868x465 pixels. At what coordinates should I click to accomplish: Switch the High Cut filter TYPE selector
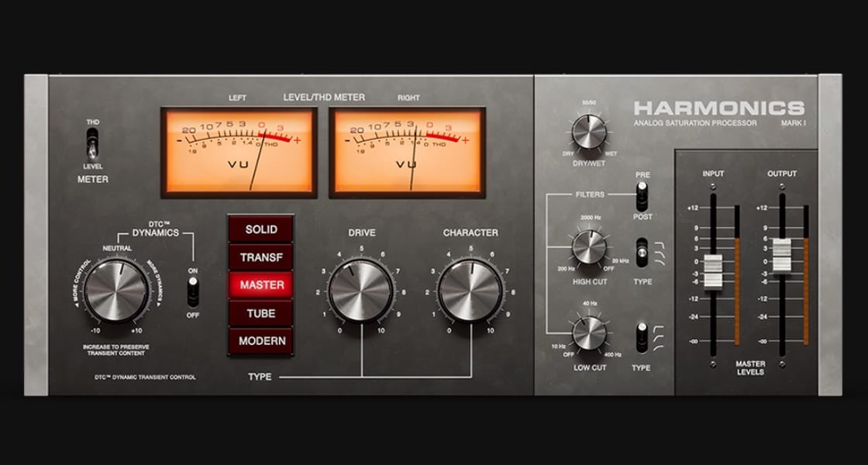coord(642,253)
